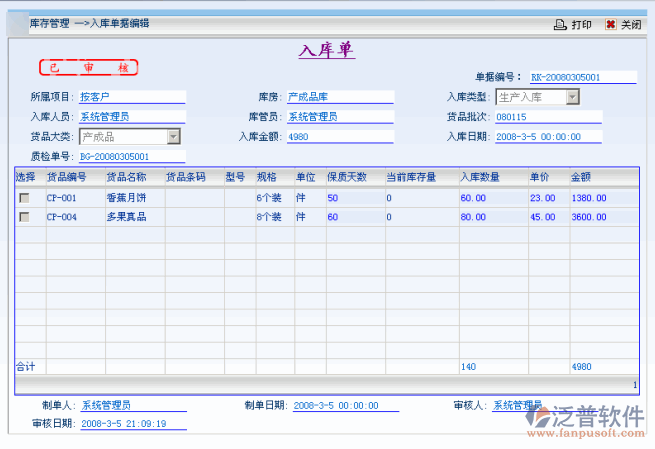Click the 货品批次 080115 field
The height and width of the screenshot is (449, 655).
(x=547, y=117)
